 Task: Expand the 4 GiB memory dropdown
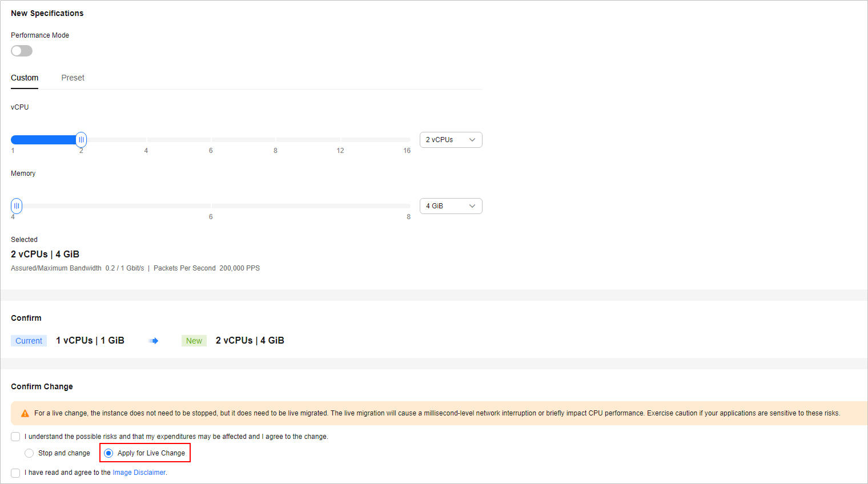(451, 206)
